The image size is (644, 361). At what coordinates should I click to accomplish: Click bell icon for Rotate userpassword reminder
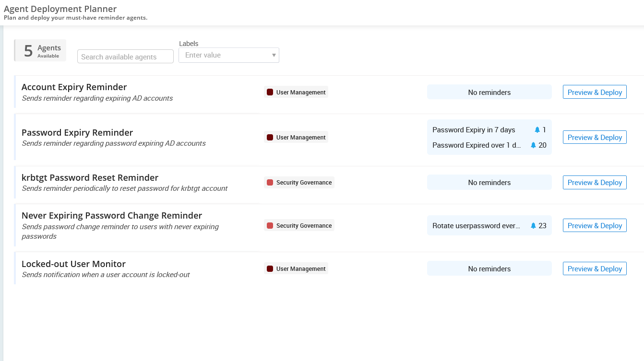coord(533,226)
